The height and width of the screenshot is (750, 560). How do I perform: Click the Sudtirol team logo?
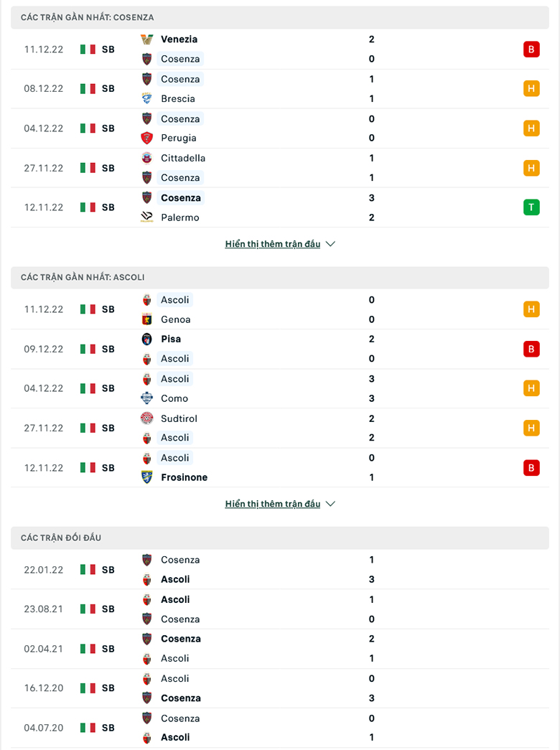pyautogui.click(x=147, y=418)
